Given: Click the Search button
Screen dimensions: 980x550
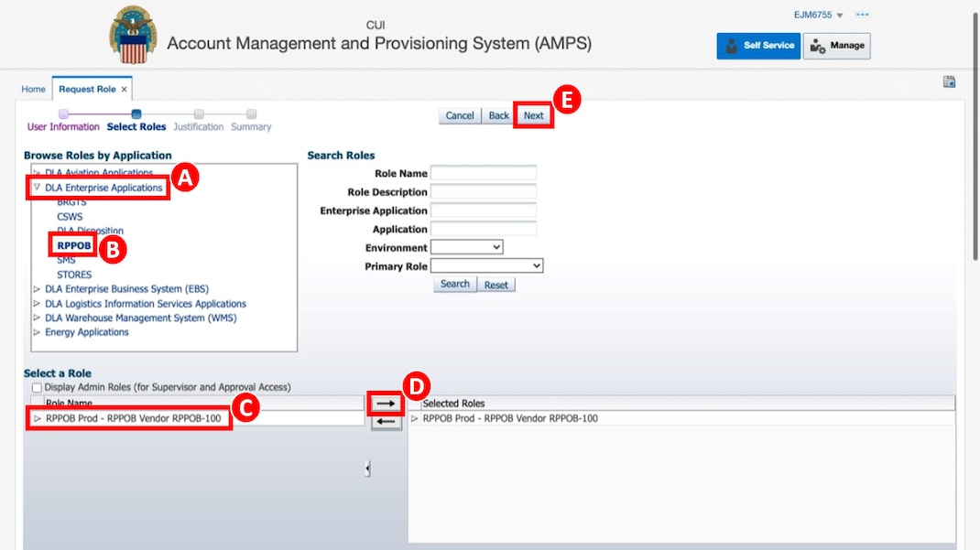Looking at the screenshot, I should coord(455,284).
